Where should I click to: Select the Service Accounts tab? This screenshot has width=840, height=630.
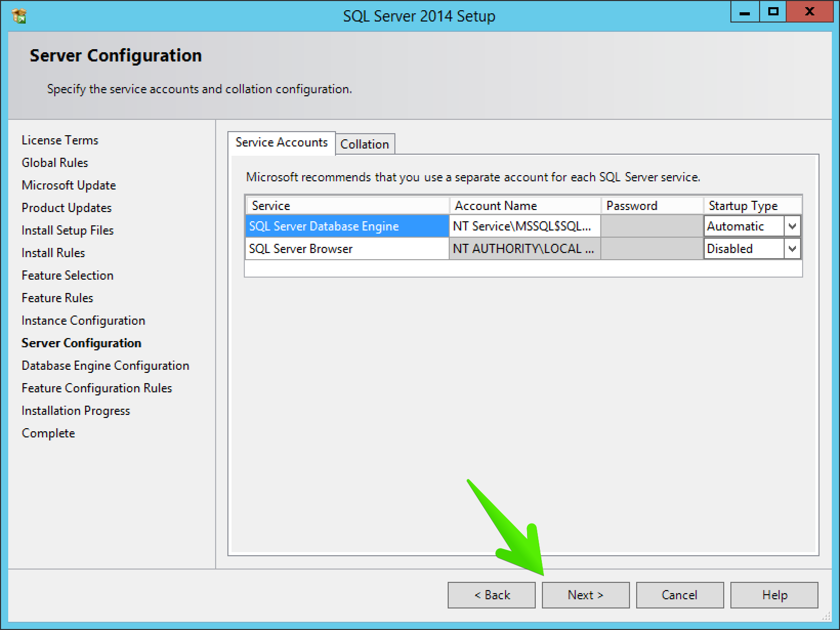(281, 142)
